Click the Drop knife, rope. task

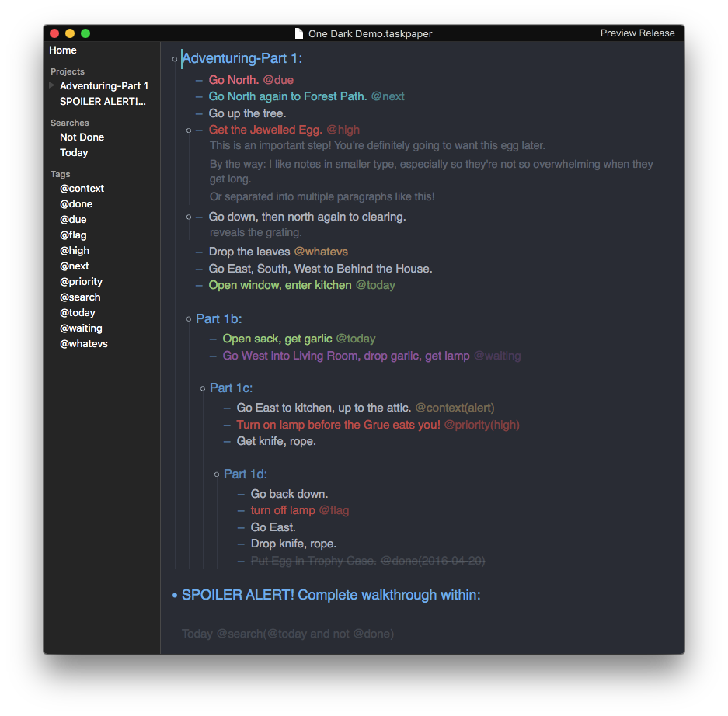click(x=294, y=544)
